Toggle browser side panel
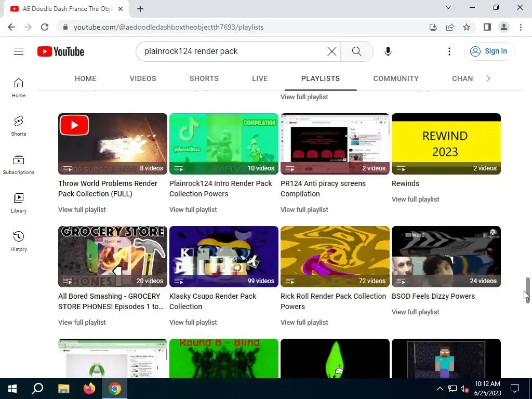532x399 pixels. pos(487,27)
